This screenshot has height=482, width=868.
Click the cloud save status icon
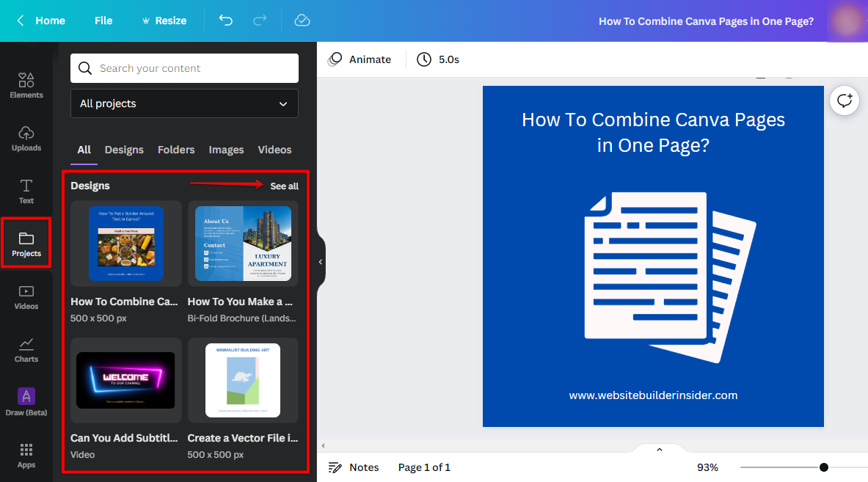[302, 21]
